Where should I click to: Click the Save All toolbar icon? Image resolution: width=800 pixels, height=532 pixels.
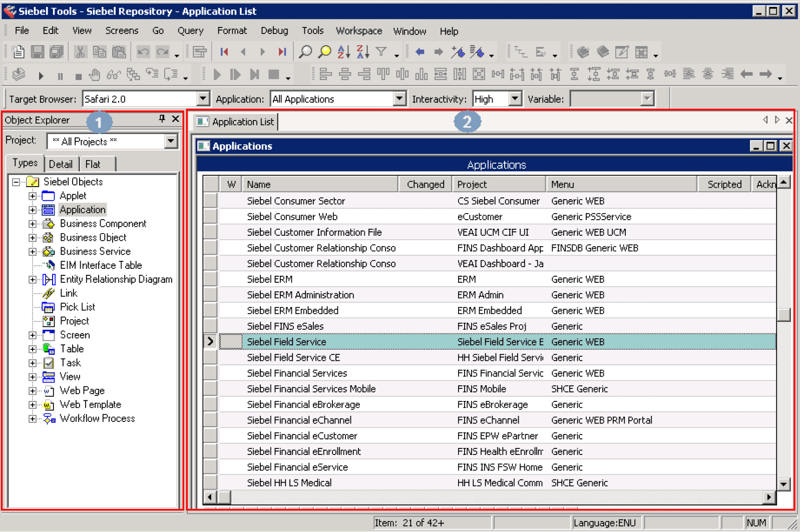pyautogui.click(x=57, y=52)
